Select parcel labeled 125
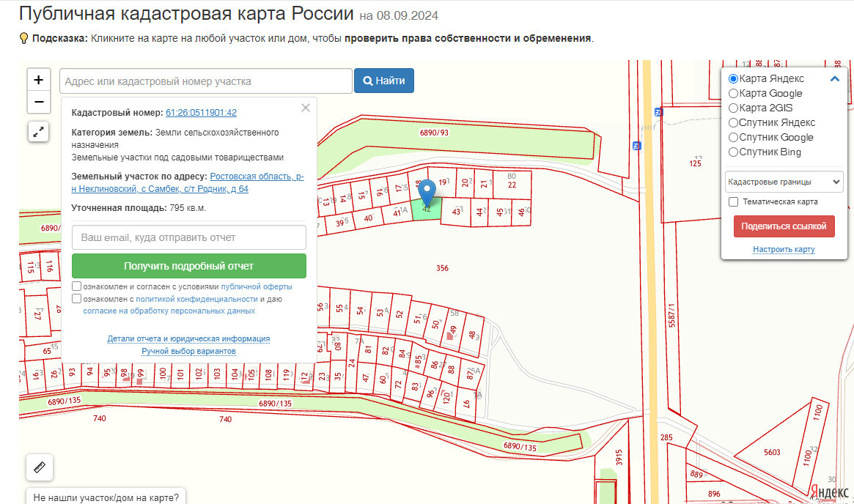The height and width of the screenshot is (504, 854). coord(695,163)
